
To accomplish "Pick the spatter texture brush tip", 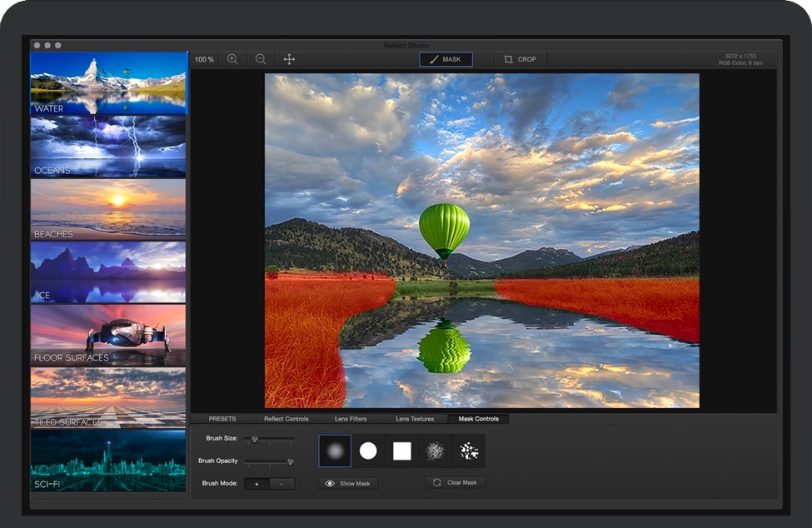I will [x=436, y=451].
